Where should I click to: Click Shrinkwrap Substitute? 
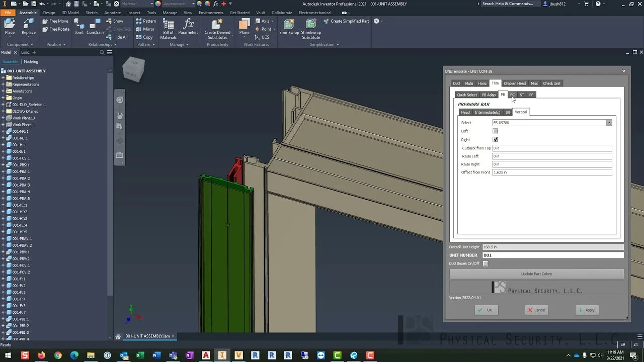click(x=311, y=29)
